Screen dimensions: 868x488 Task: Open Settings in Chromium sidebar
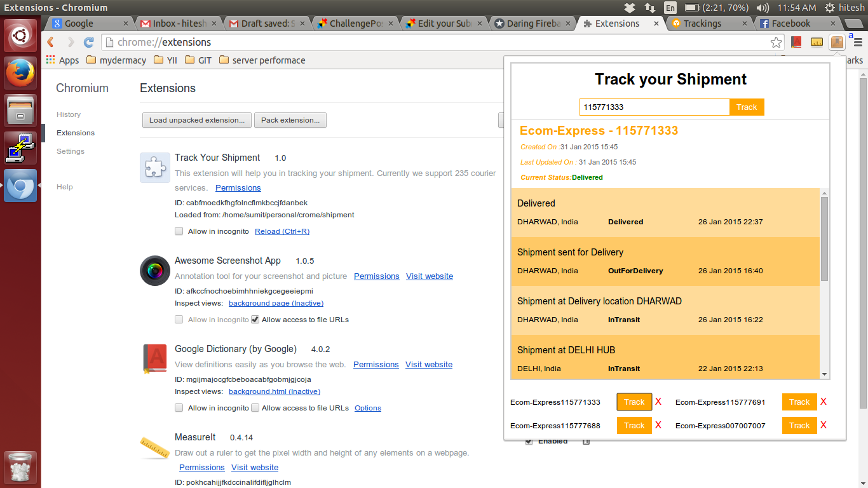tap(71, 151)
